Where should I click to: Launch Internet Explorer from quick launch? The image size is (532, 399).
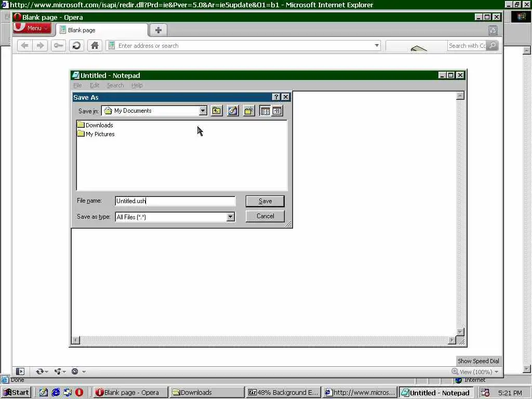point(56,393)
